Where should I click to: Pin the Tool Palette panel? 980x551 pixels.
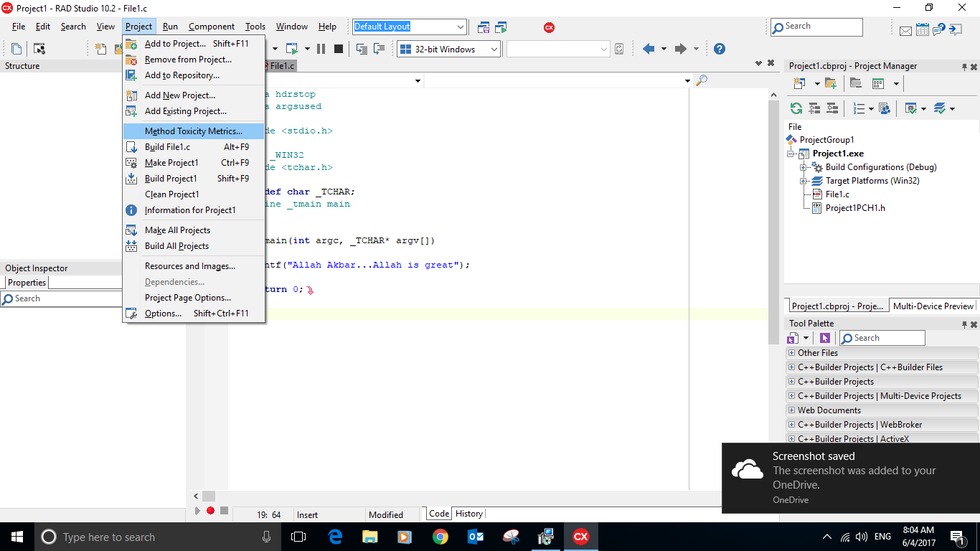(x=964, y=324)
